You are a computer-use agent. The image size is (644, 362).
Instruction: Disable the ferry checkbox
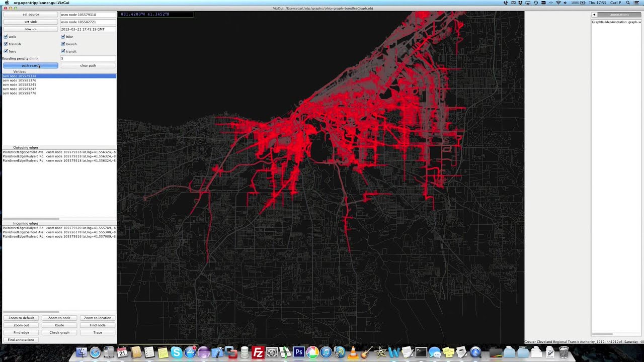[6, 51]
